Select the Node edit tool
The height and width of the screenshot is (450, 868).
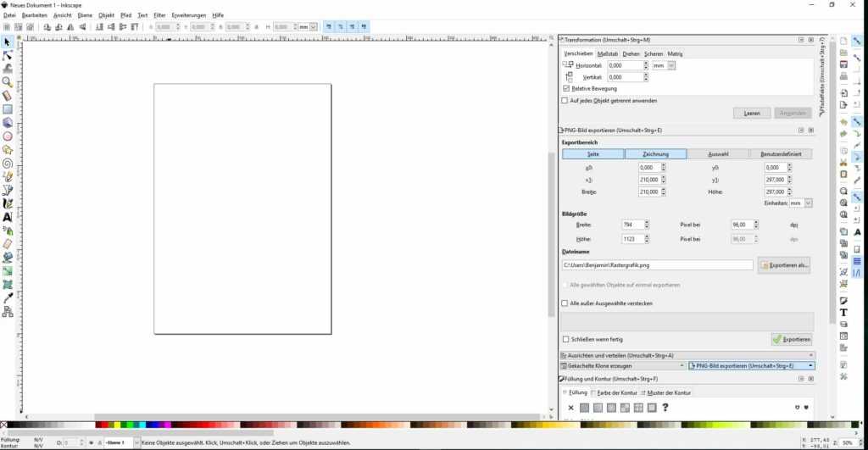point(7,55)
